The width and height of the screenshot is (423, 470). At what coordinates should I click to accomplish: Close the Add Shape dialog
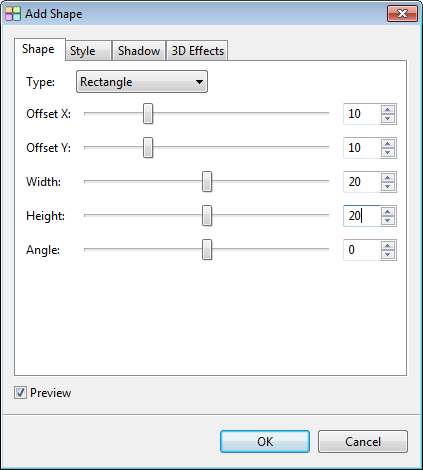pyautogui.click(x=402, y=14)
